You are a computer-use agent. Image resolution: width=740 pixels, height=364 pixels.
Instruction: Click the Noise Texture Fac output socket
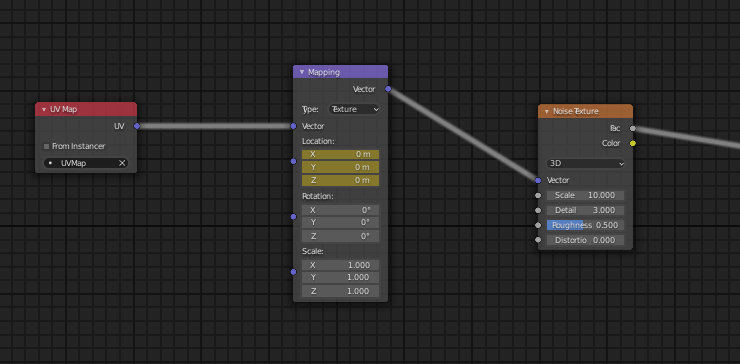(x=633, y=128)
